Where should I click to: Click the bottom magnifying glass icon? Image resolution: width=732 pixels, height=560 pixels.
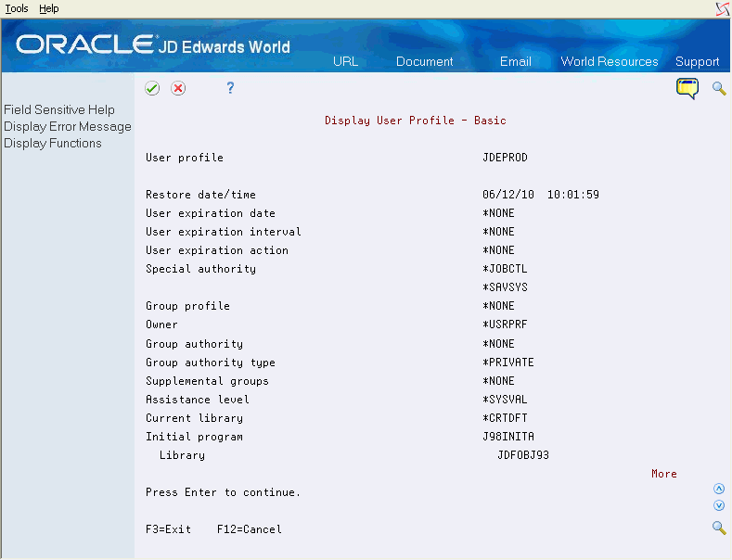tap(719, 528)
